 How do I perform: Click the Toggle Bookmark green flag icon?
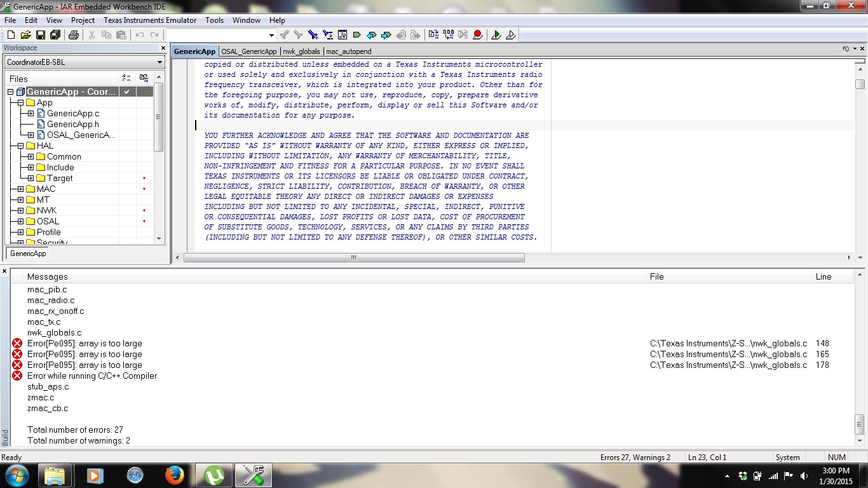click(x=357, y=35)
